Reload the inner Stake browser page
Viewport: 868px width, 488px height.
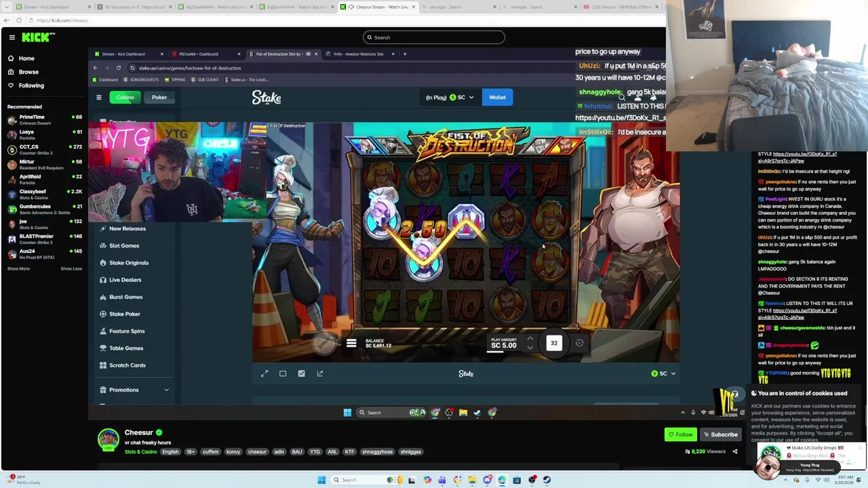118,68
